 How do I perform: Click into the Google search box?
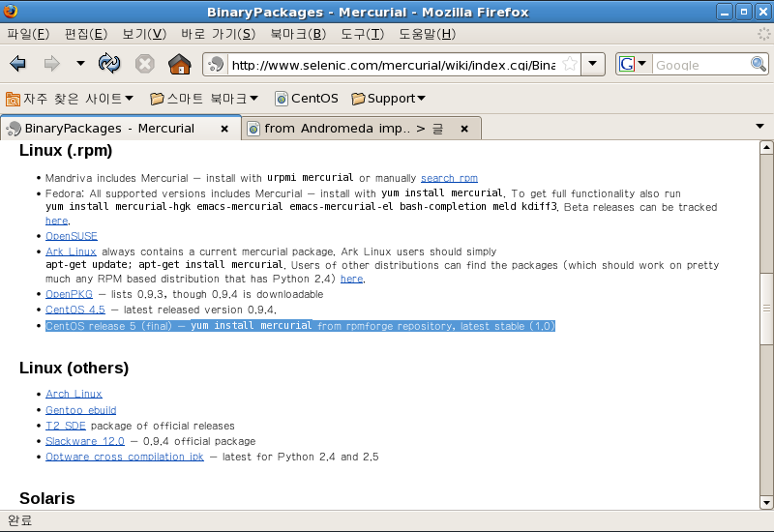700,65
